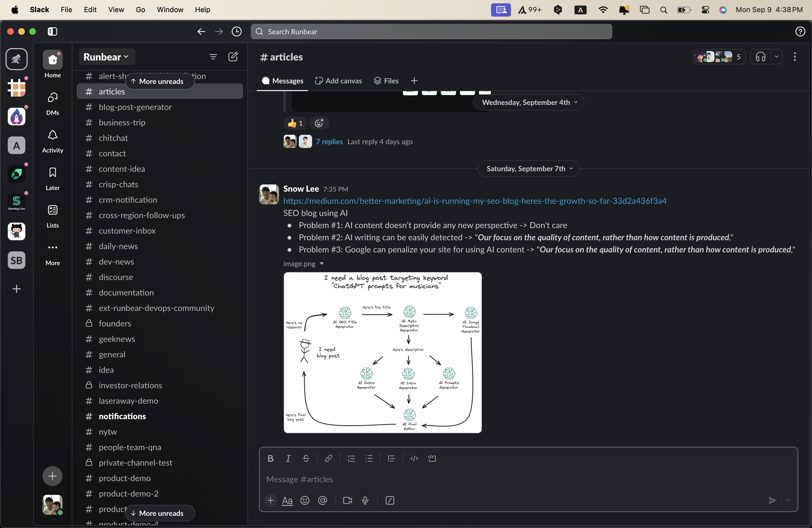812x528 pixels.
Task: Toggle the thumbs up reaction
Action: [295, 123]
